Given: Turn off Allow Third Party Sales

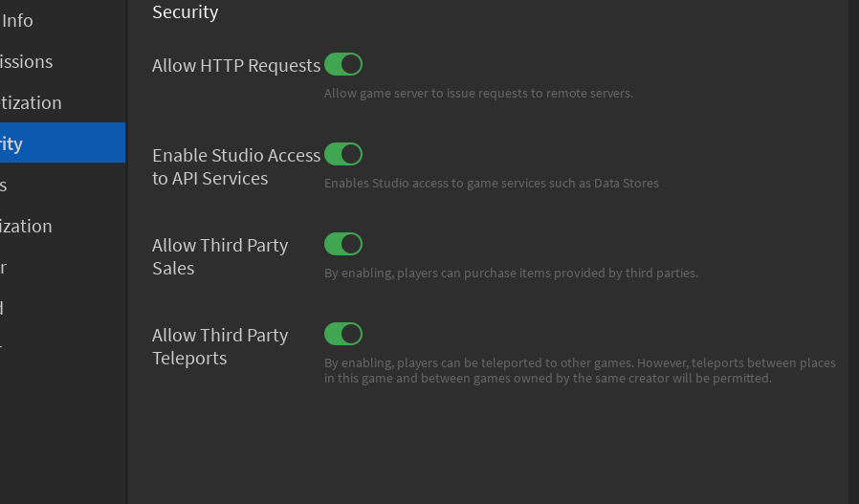Looking at the screenshot, I should pyautogui.click(x=343, y=244).
